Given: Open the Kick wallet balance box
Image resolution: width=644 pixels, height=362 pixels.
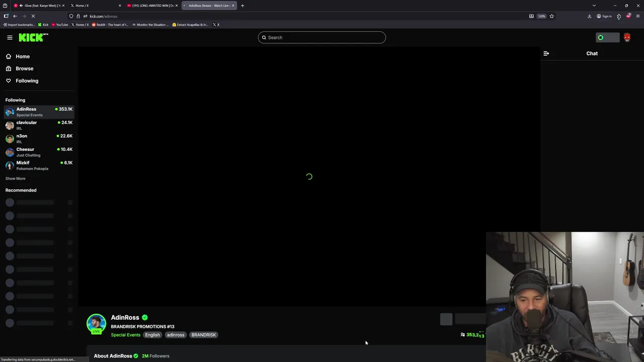Looking at the screenshot, I should 608,38.
